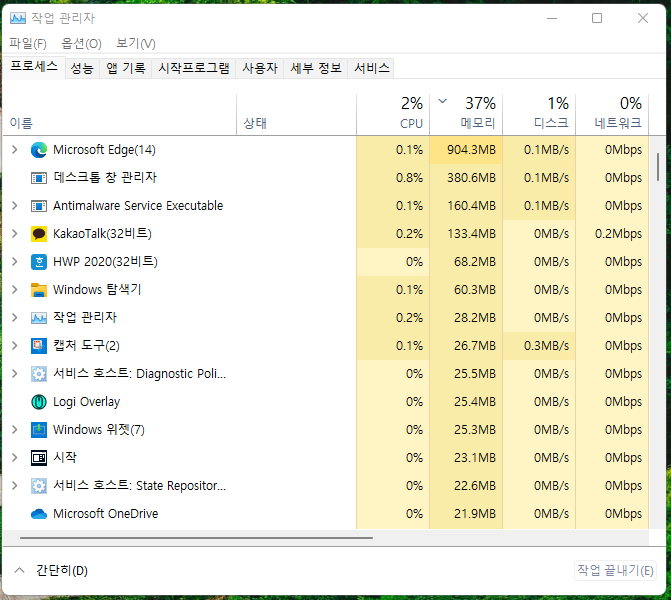Select the 160.4MB memory cell
The width and height of the screenshot is (671, 600).
(x=466, y=206)
